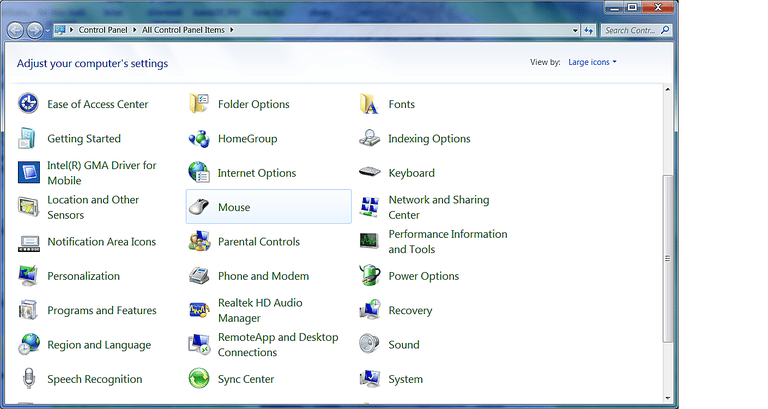
Task: Open the Region and Language link
Action: pos(99,345)
